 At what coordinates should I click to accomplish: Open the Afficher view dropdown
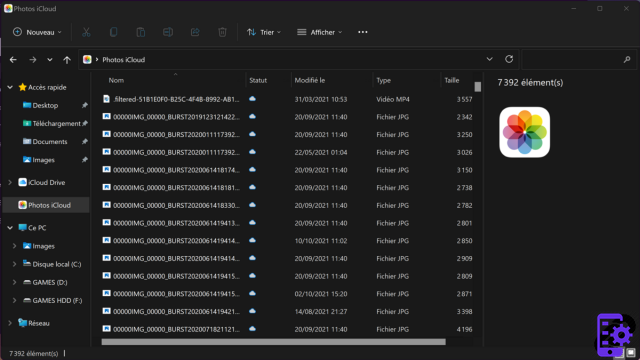320,32
